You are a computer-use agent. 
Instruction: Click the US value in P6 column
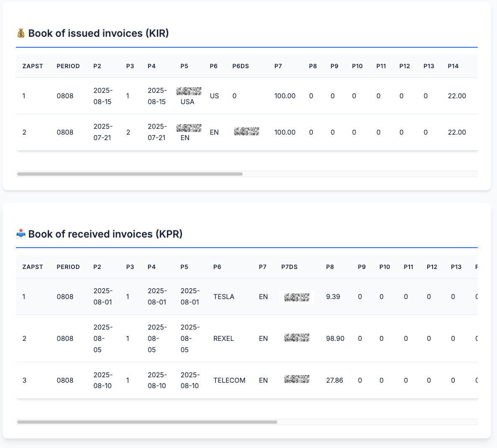pyautogui.click(x=214, y=96)
